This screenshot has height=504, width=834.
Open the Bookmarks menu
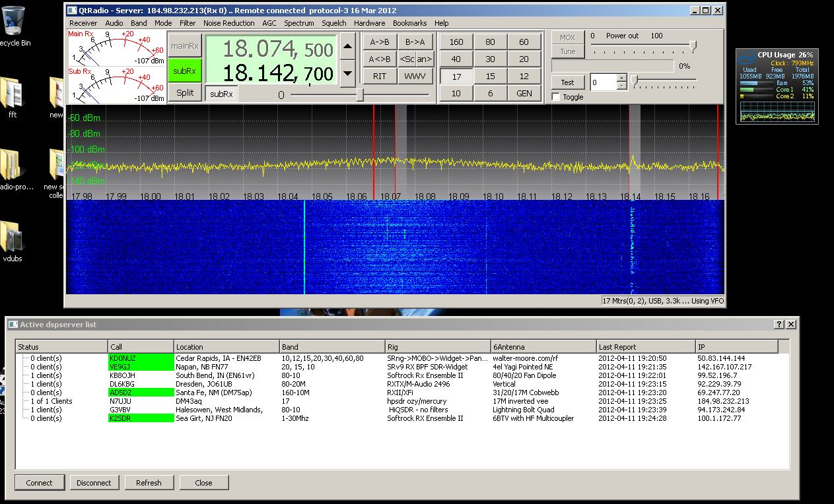(409, 23)
